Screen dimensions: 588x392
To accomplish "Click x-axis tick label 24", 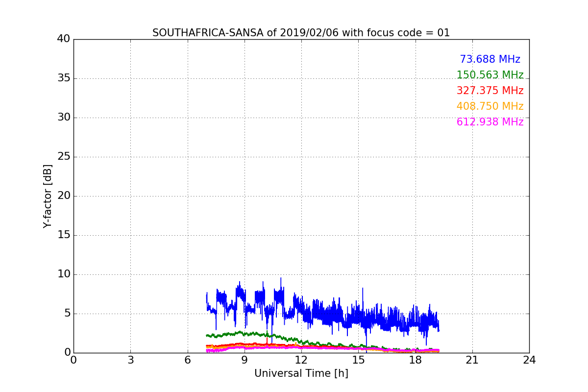I will click(x=529, y=360).
